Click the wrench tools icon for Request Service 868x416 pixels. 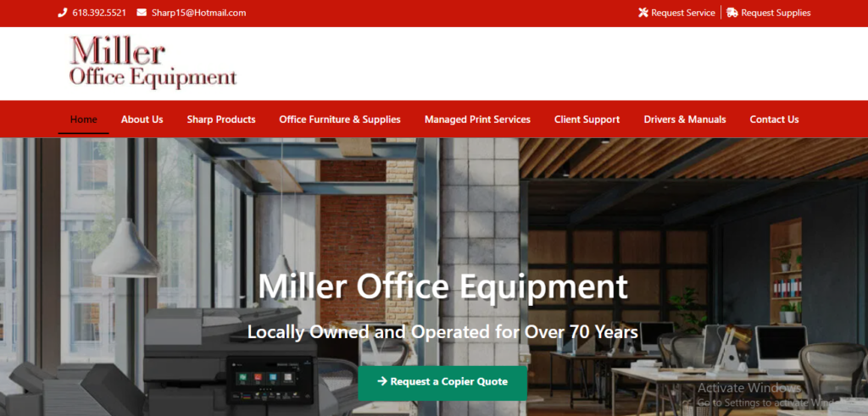(643, 13)
